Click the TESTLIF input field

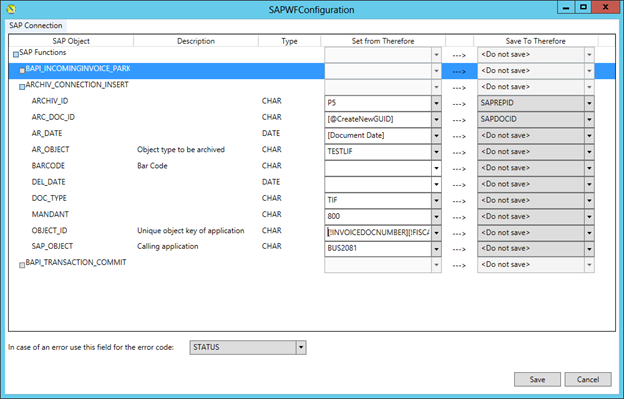(378, 152)
